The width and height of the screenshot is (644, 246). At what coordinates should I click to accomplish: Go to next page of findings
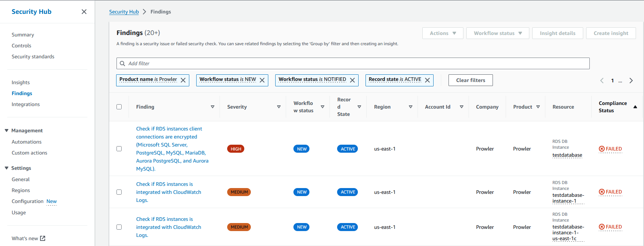[631, 81]
